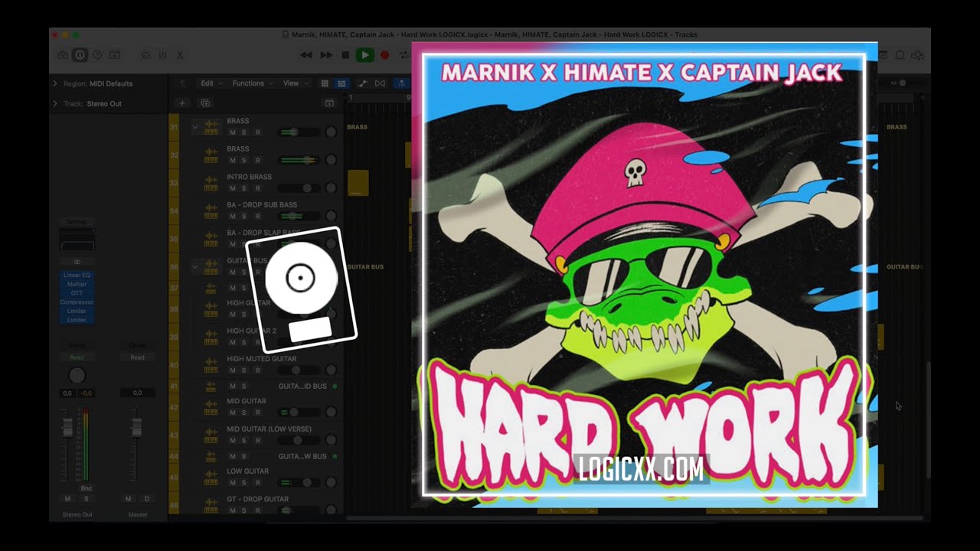Toggle the Show Automation button
The height and width of the screenshot is (551, 980).
[362, 83]
